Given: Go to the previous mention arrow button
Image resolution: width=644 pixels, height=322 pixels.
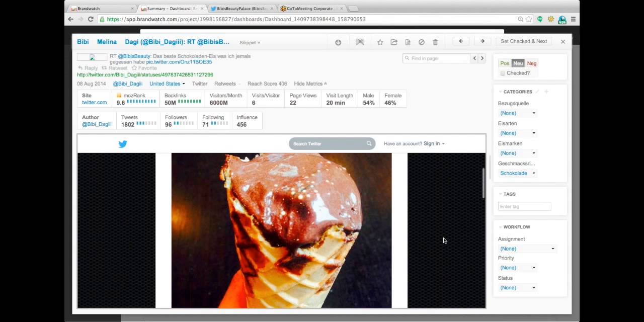Looking at the screenshot, I should [460, 41].
